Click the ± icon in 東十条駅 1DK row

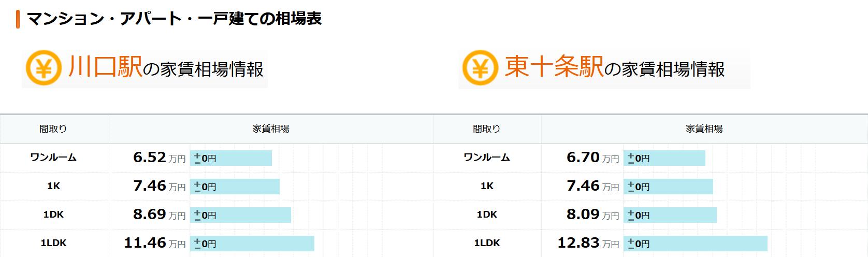pyautogui.click(x=631, y=215)
